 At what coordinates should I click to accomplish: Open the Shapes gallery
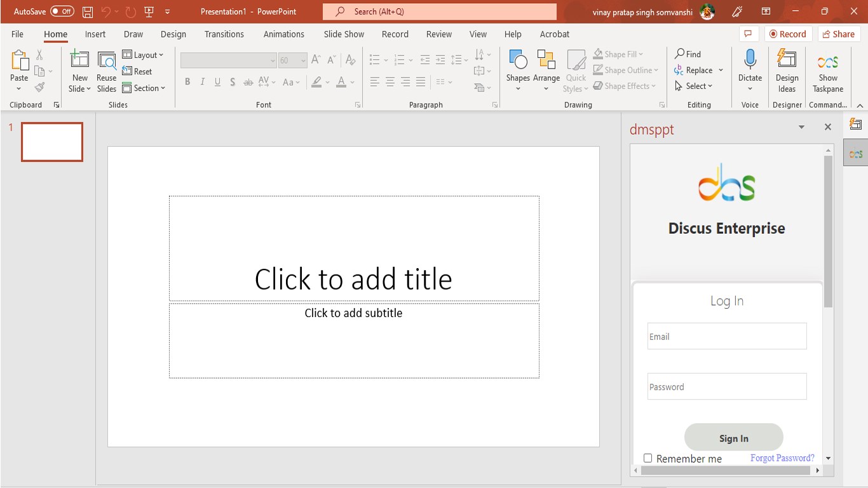[x=518, y=61]
